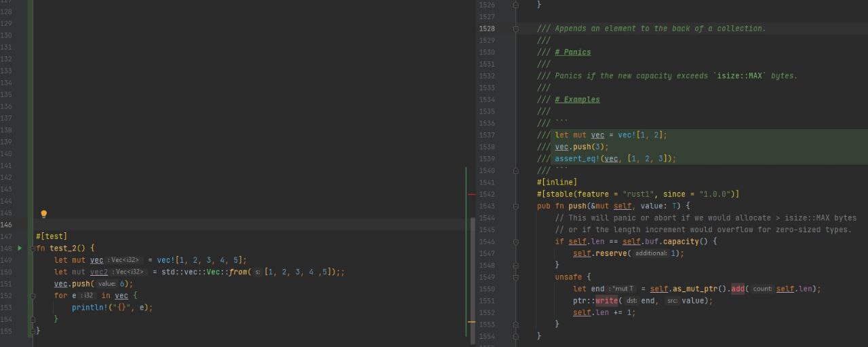Click 'assert_eq!' in doc example
This screenshot has width=868, height=347.
[577, 158]
